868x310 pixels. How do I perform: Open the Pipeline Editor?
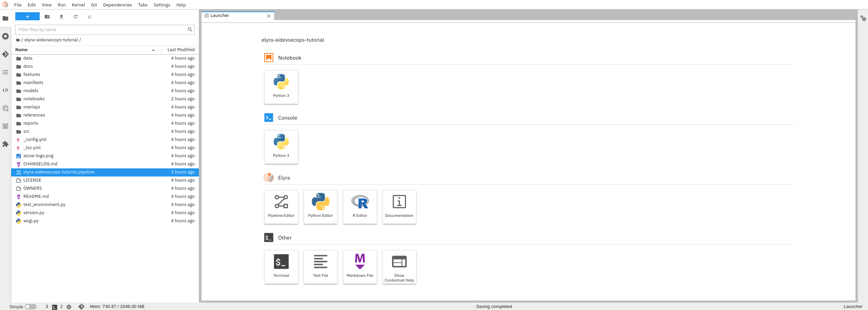[x=281, y=207]
